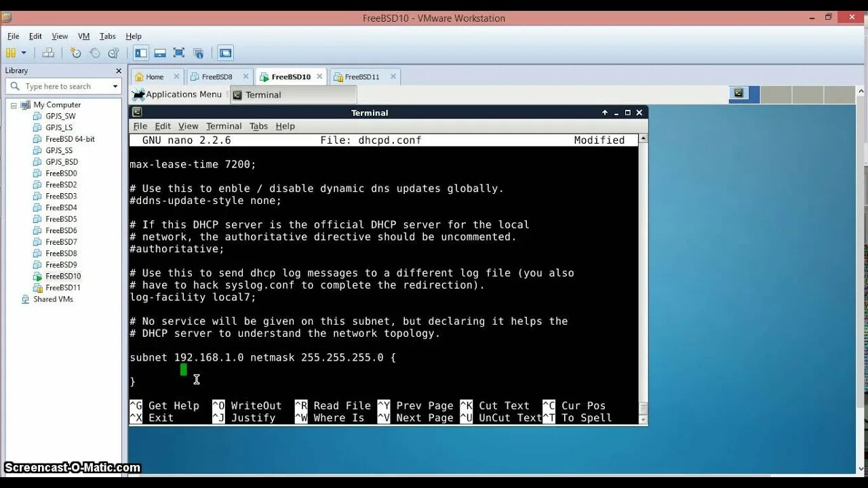Select FreeBSD7 in library
Viewport: 868px width, 488px height.
61,242
